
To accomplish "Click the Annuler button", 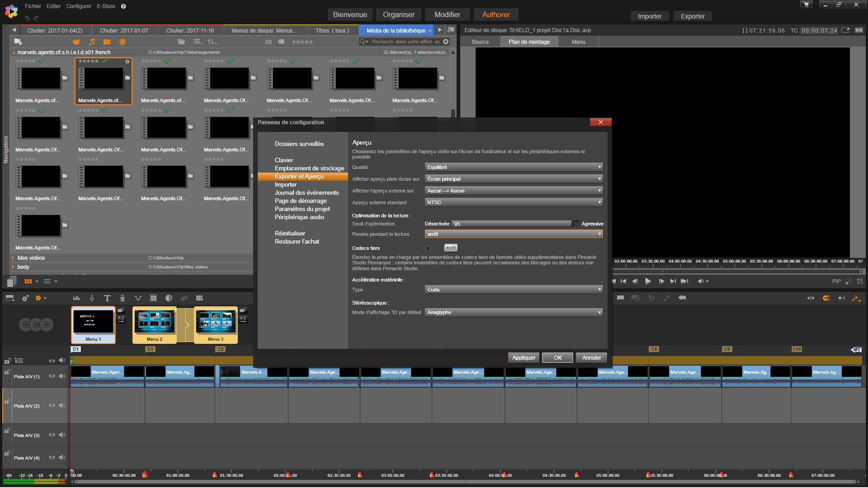I will point(591,358).
